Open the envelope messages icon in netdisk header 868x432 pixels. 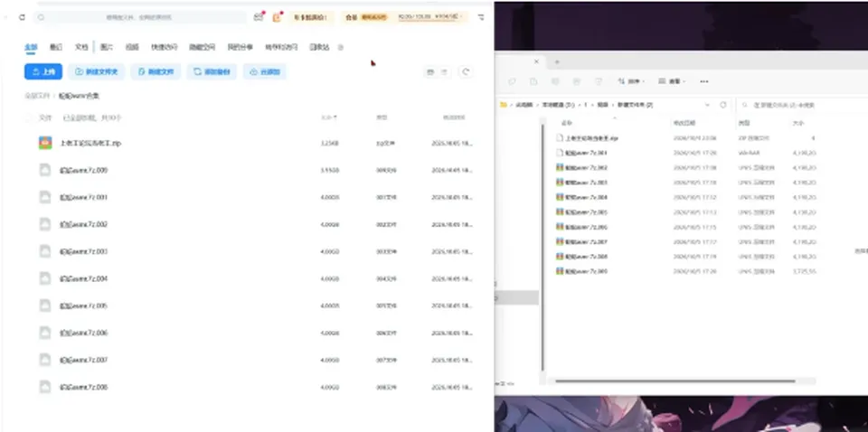tap(259, 17)
